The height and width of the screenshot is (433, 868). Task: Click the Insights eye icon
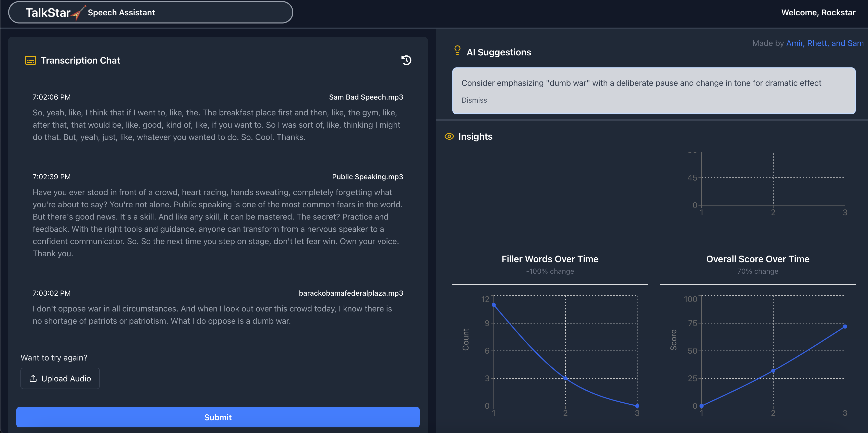449,137
